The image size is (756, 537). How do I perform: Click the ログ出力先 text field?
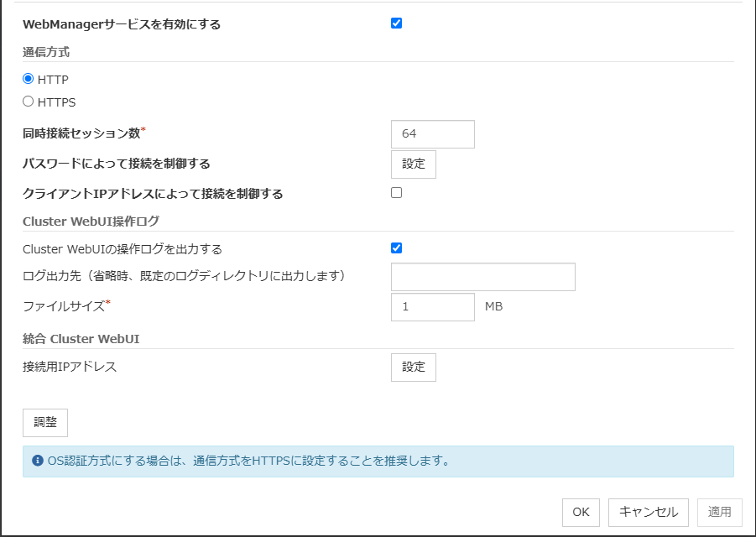pyautogui.click(x=482, y=276)
